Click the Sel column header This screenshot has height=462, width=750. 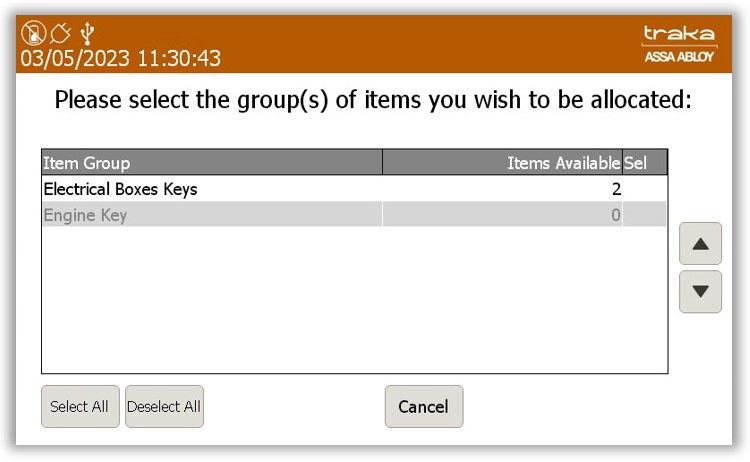tap(644, 163)
